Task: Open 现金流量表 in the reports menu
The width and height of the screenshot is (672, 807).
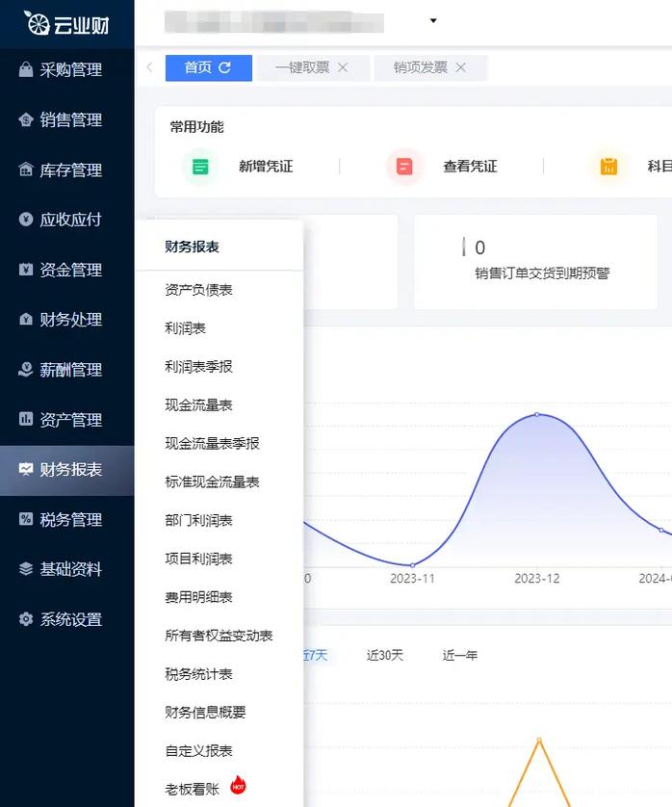Action: coord(198,405)
